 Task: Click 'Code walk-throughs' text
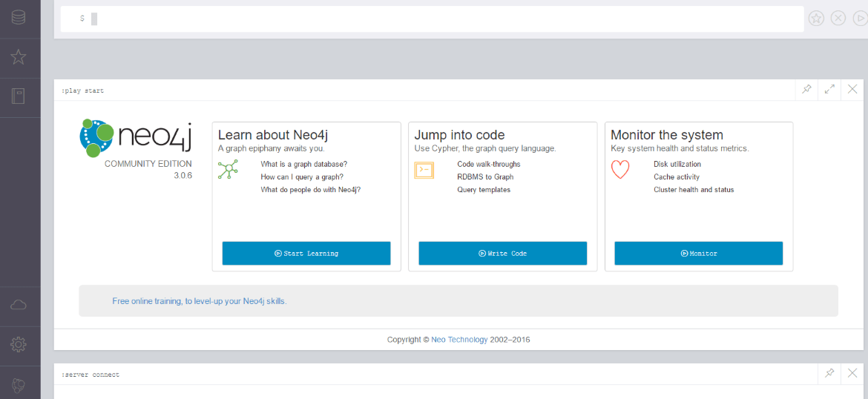pyautogui.click(x=489, y=165)
